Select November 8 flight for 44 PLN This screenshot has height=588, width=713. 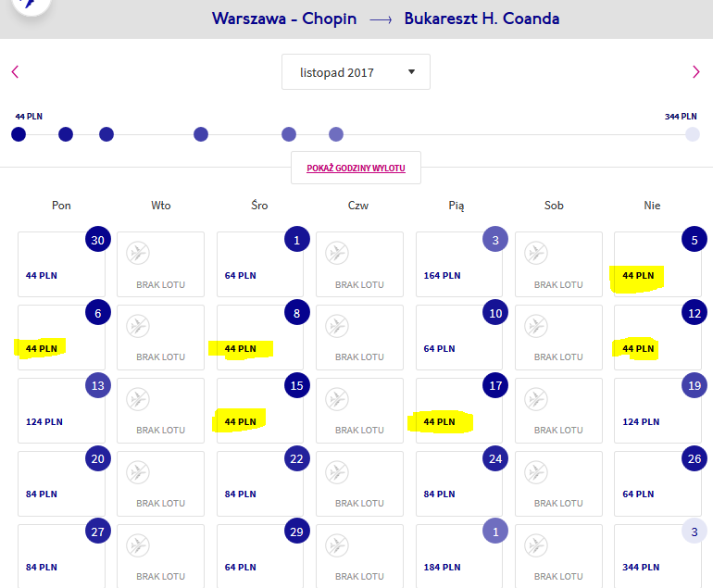260,337
